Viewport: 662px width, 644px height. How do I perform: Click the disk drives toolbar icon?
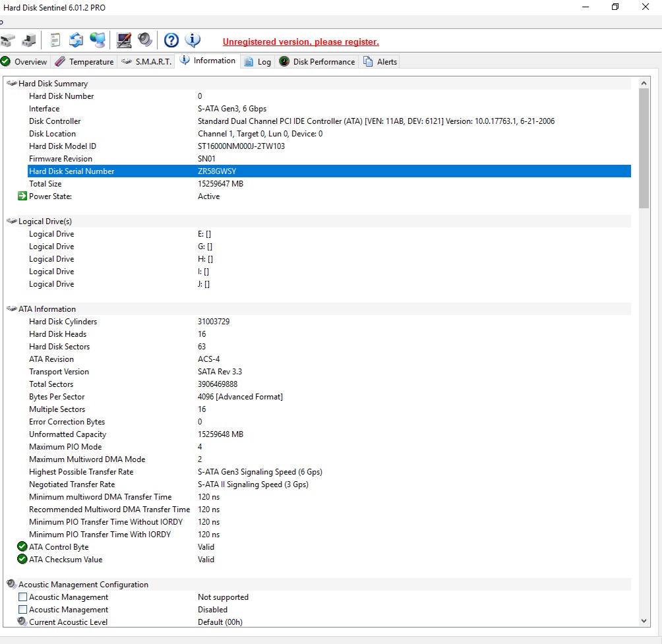(8, 40)
